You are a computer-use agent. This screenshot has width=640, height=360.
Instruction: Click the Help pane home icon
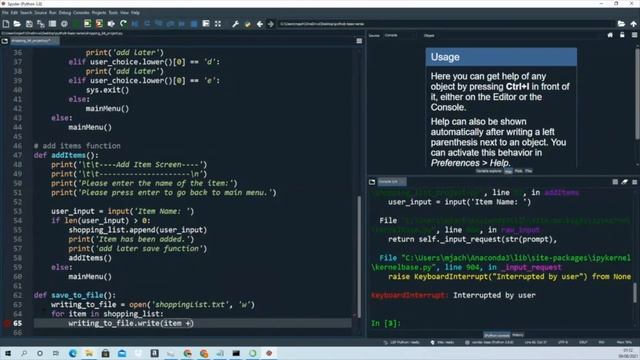click(610, 36)
